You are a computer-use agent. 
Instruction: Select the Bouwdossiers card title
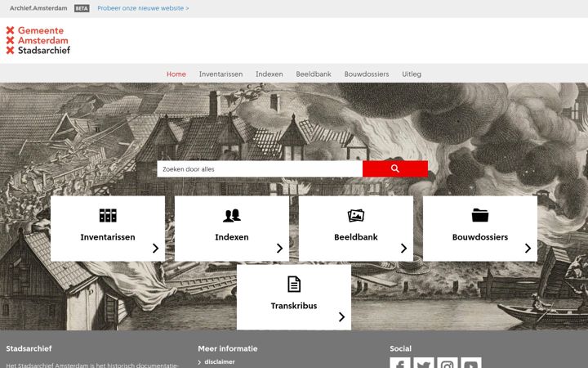point(480,237)
